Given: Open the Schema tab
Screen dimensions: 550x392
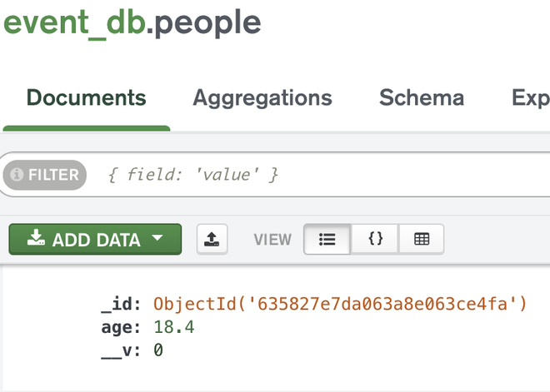Looking at the screenshot, I should 422,98.
